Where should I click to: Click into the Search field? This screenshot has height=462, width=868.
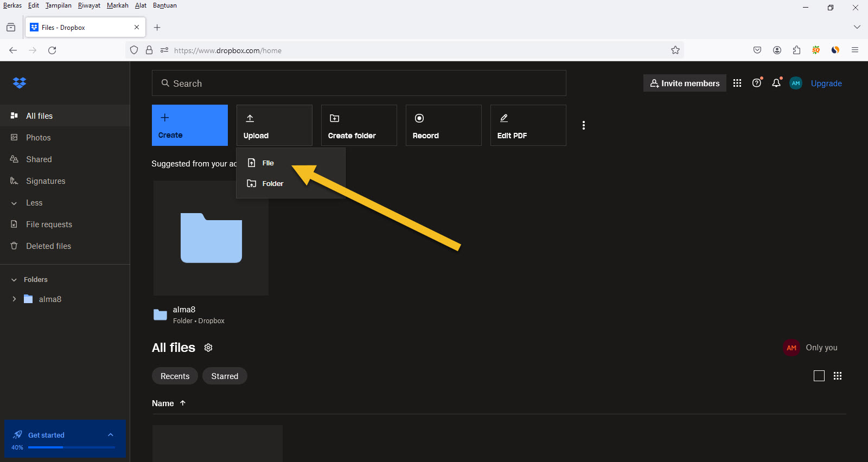pyautogui.click(x=359, y=83)
